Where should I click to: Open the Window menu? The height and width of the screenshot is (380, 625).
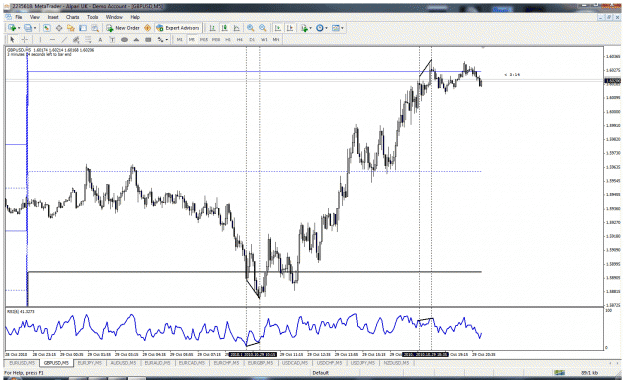tap(114, 17)
